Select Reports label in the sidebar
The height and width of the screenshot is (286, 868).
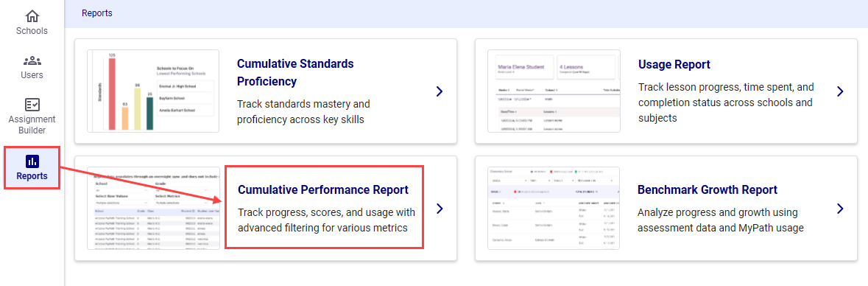(32, 176)
